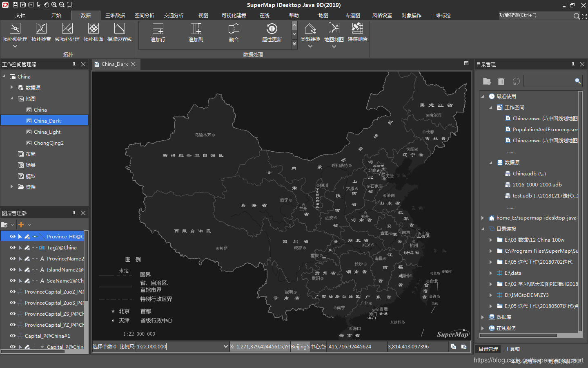Open China.udb datasource in catalog
Viewport: 588px width, 368px height.
529,173
